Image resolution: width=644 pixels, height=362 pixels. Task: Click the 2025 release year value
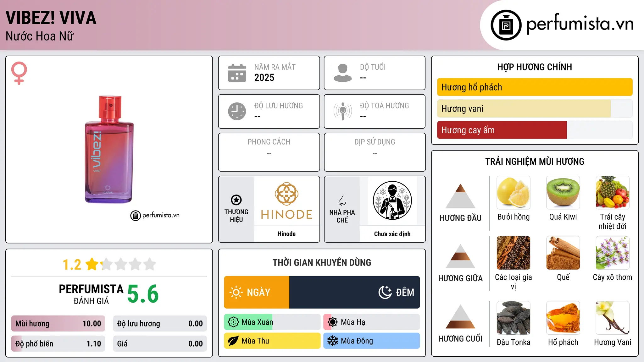264,78
